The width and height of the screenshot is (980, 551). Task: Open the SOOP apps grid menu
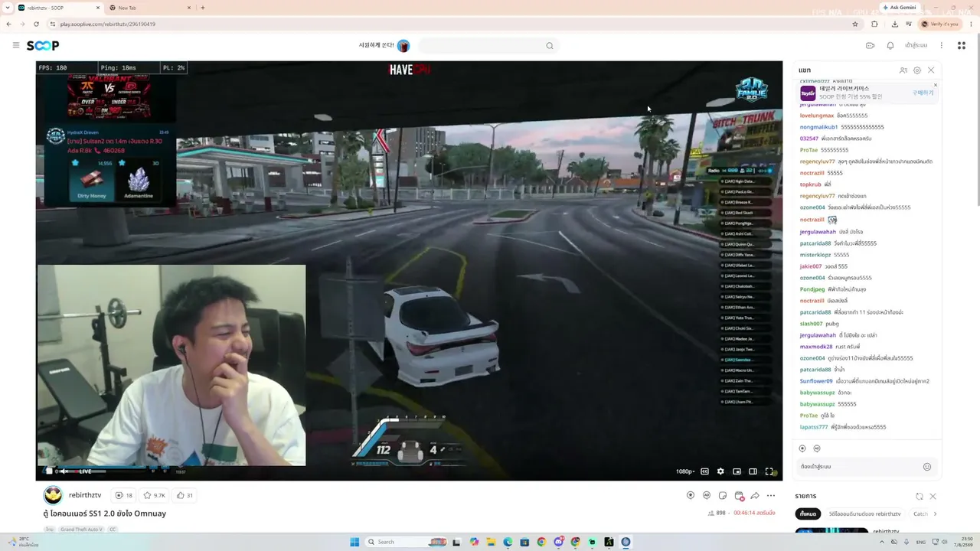tap(962, 45)
